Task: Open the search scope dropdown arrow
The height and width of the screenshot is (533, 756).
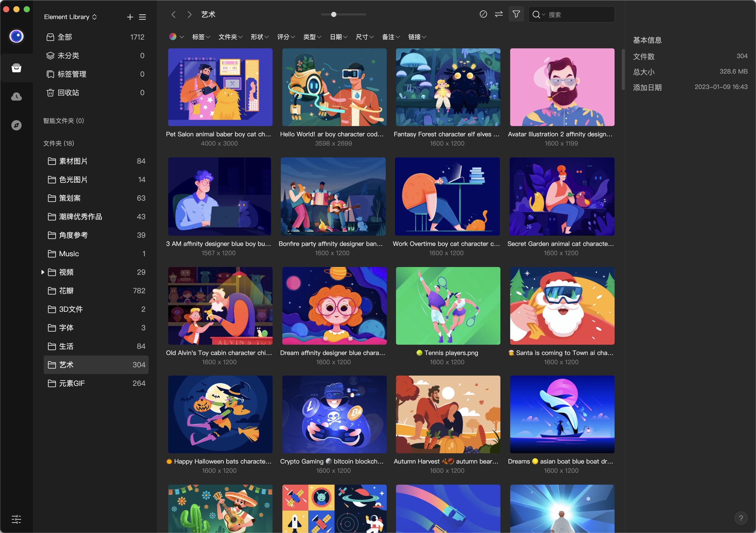Action: pyautogui.click(x=544, y=15)
